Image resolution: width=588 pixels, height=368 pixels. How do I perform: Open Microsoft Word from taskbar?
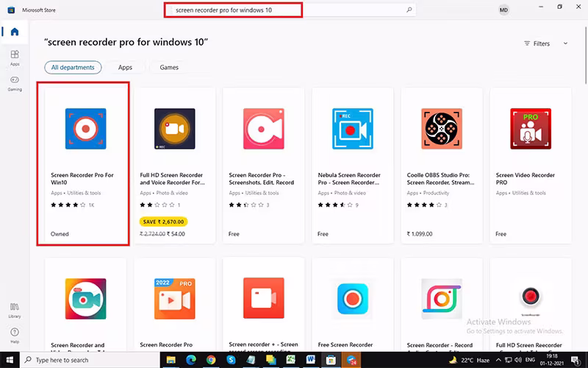tap(310, 360)
